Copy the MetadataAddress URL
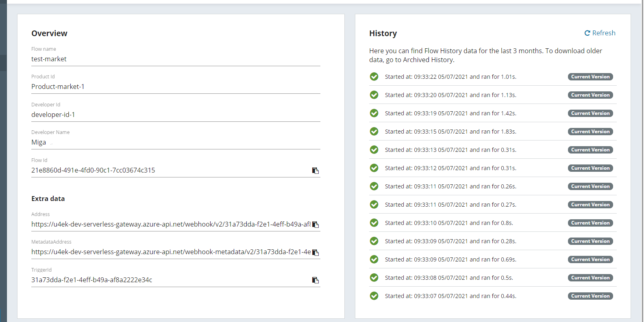The width and height of the screenshot is (644, 322). click(x=315, y=253)
